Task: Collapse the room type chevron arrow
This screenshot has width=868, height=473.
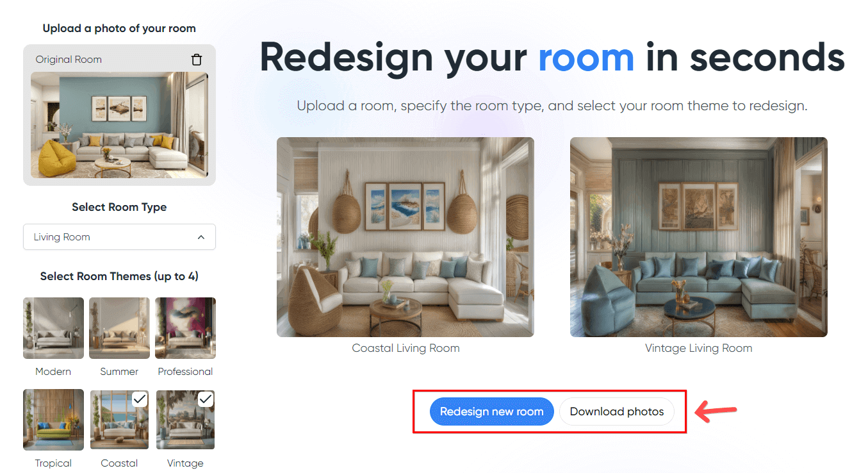Action: (201, 237)
